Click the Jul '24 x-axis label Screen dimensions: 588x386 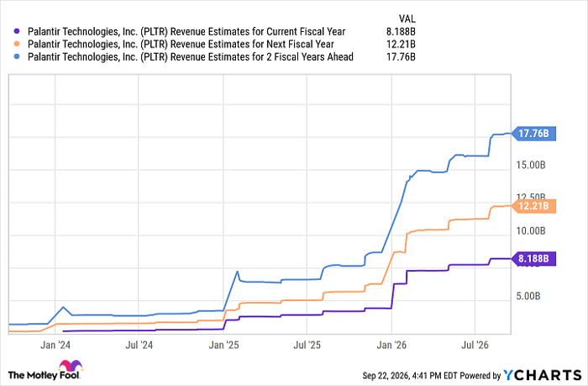[139, 345]
